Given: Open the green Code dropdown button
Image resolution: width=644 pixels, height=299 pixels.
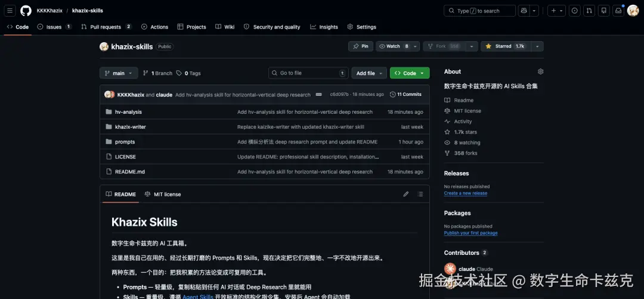Looking at the screenshot, I should coord(410,73).
